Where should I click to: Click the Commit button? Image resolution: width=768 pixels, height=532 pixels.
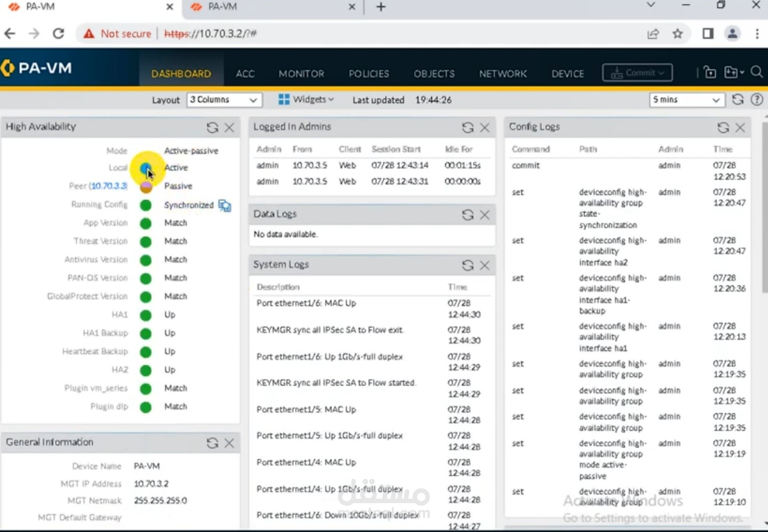click(x=637, y=73)
